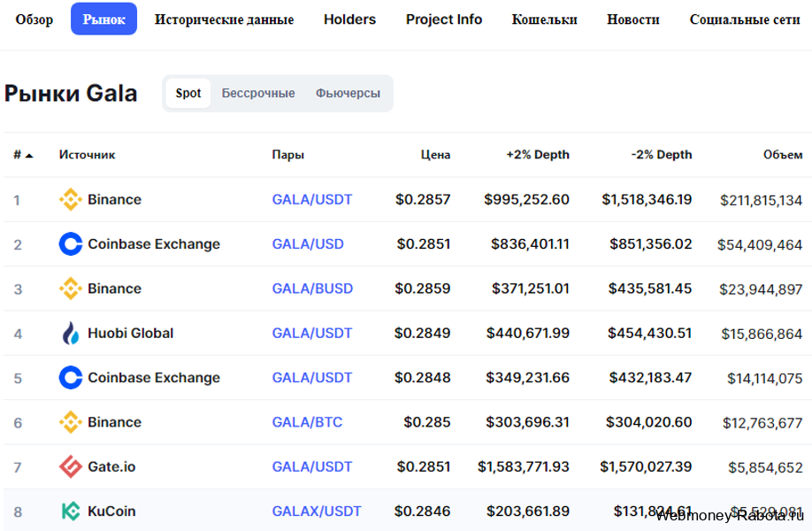Click the Binance logo in GALA/BUSD row
Screen dimensions: 812x531
tap(71, 289)
